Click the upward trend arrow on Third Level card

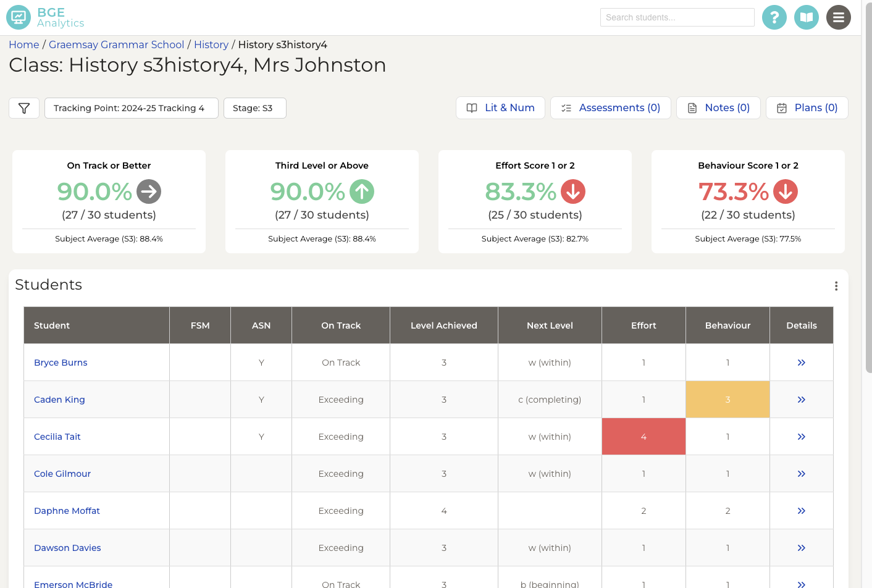(x=362, y=191)
